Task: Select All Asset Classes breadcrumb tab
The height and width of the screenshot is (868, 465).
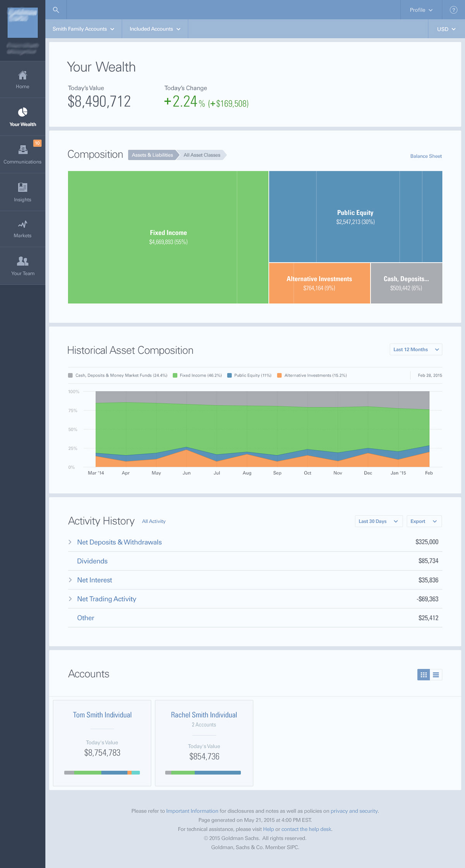Action: coord(202,155)
